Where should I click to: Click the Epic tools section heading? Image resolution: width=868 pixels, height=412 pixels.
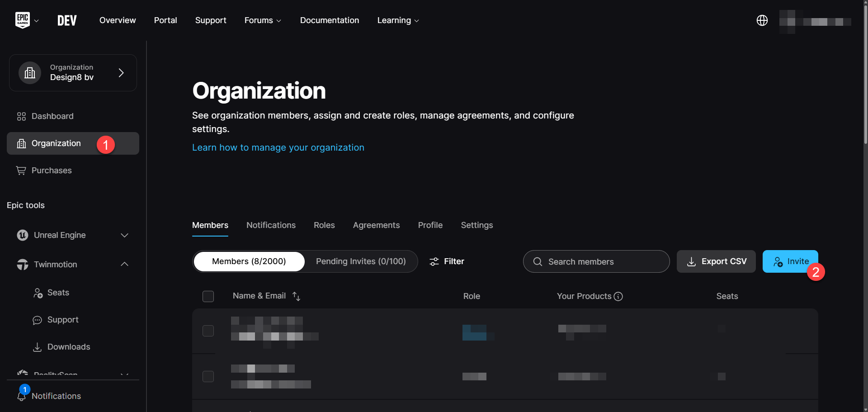point(26,205)
